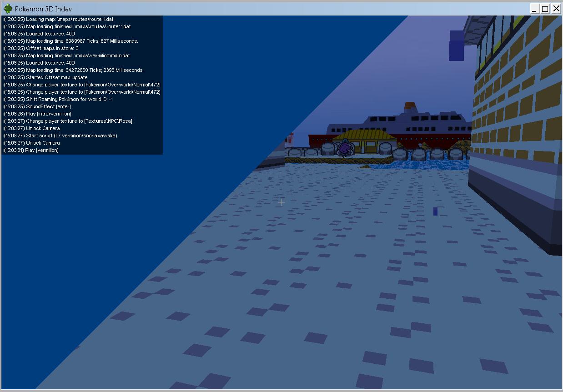The image size is (563, 392).
Task: Click the maximize button on the window
Action: coord(544,8)
